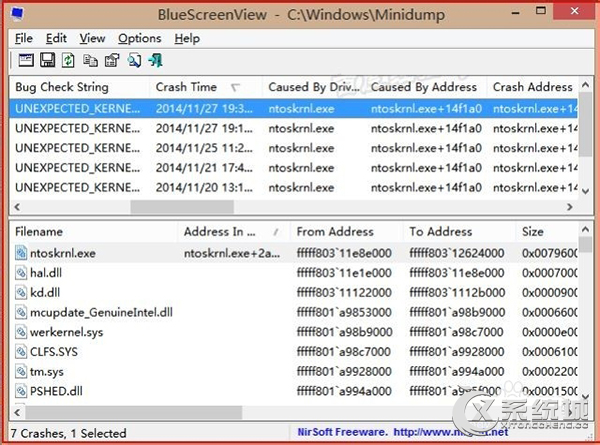Sort by Caused By Driver column header
This screenshot has width=600, height=445.
click(314, 87)
